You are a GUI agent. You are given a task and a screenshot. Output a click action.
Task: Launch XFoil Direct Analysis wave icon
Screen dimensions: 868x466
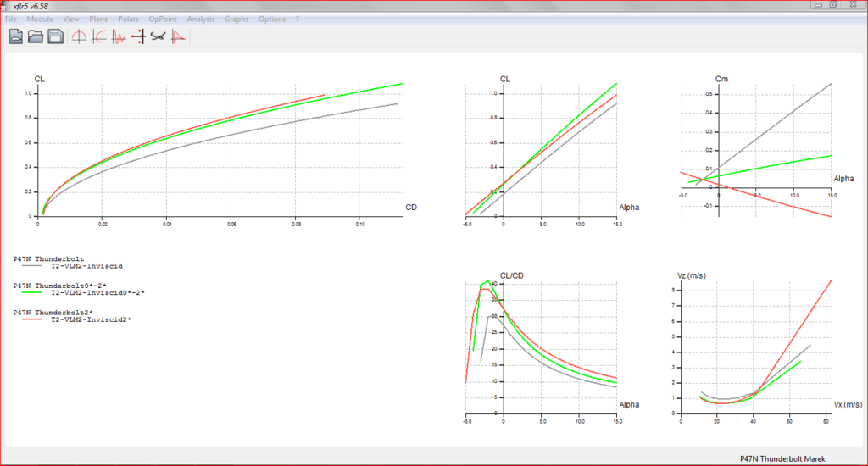[119, 36]
